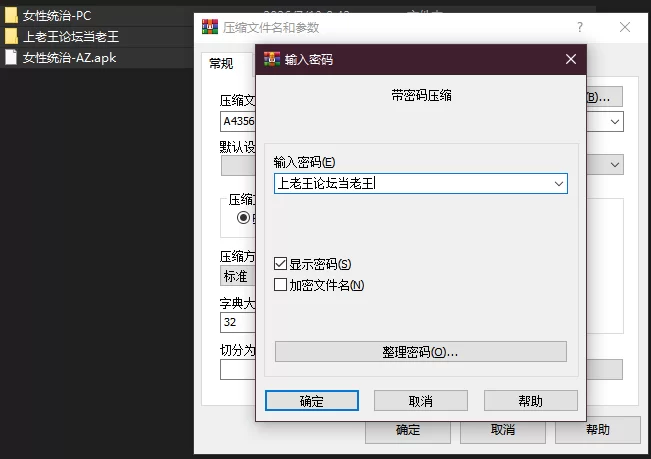Click the browse (B)... button
The image size is (651, 459).
point(604,97)
